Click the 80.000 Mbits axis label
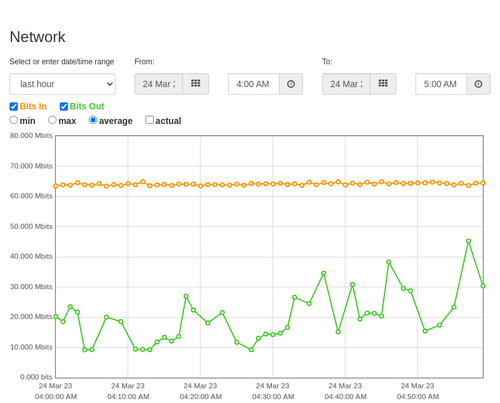Viewport: 500px width, 403px height. (31, 136)
